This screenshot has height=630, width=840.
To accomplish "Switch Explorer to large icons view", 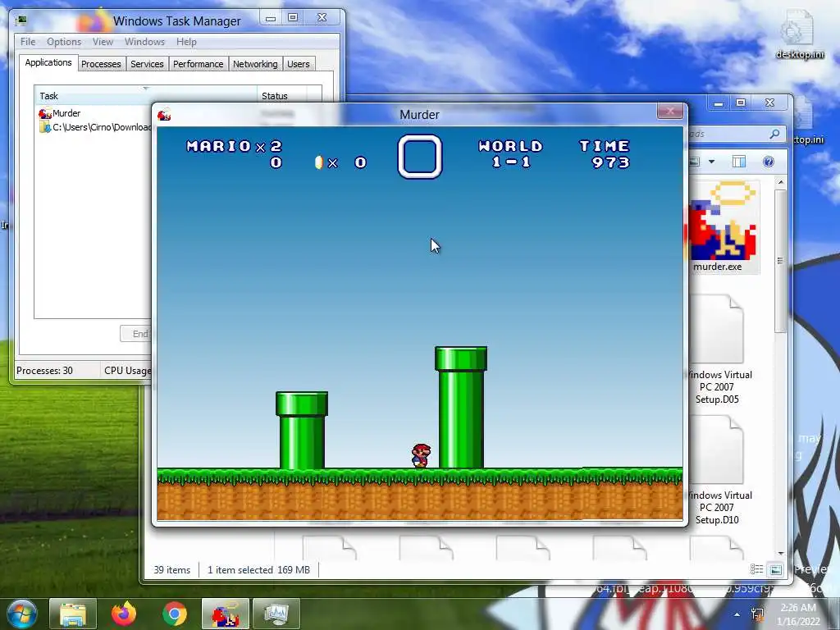I will [775, 569].
